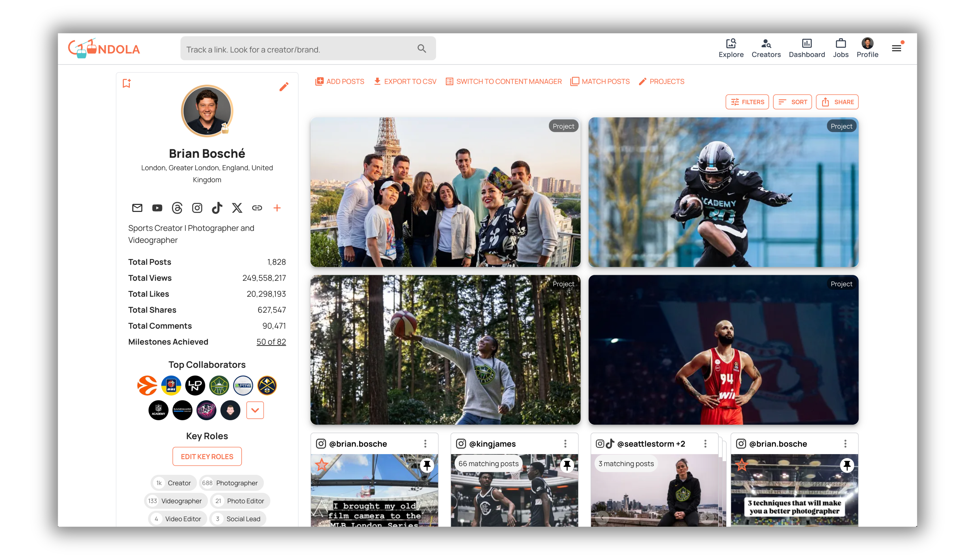Select the Photographer role chip
The width and height of the screenshot is (975, 560).
pos(231,483)
